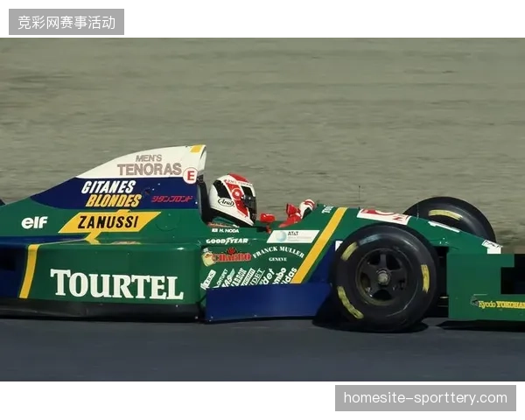The width and height of the screenshot is (525, 420).
Task: Click the Formula 1 car photo
Action: (262, 209)
